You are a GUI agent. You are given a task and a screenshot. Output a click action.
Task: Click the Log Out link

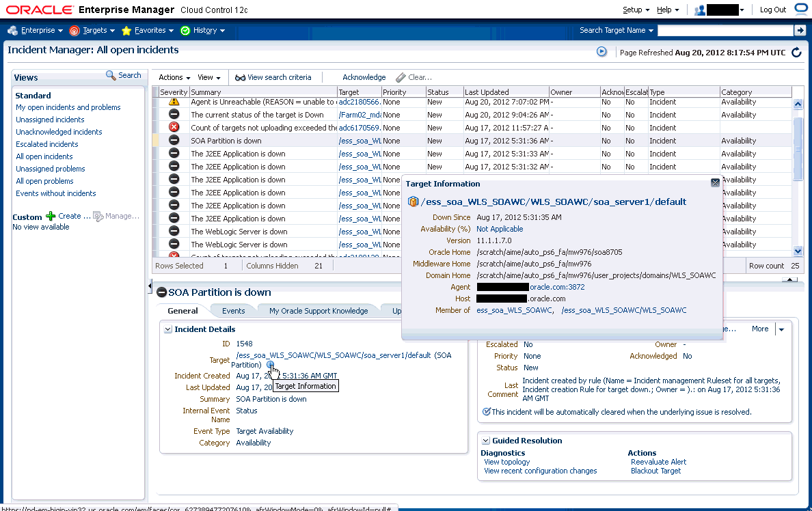pos(772,10)
